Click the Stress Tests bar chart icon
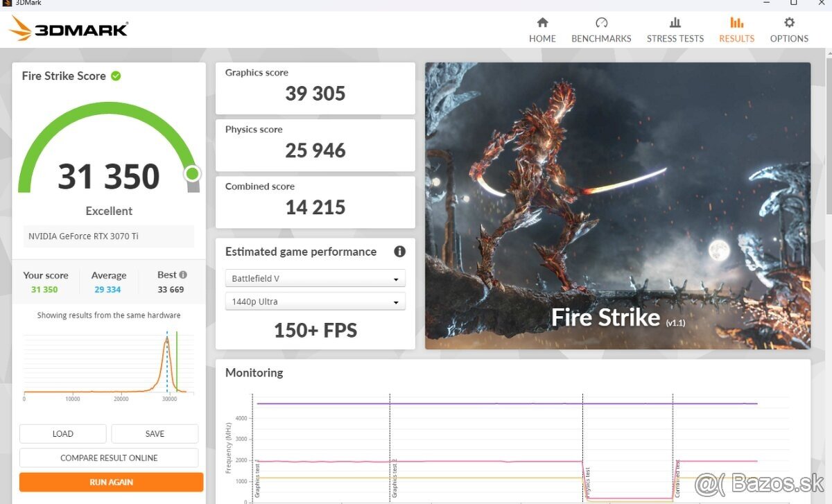The width and height of the screenshot is (832, 504). 675,23
